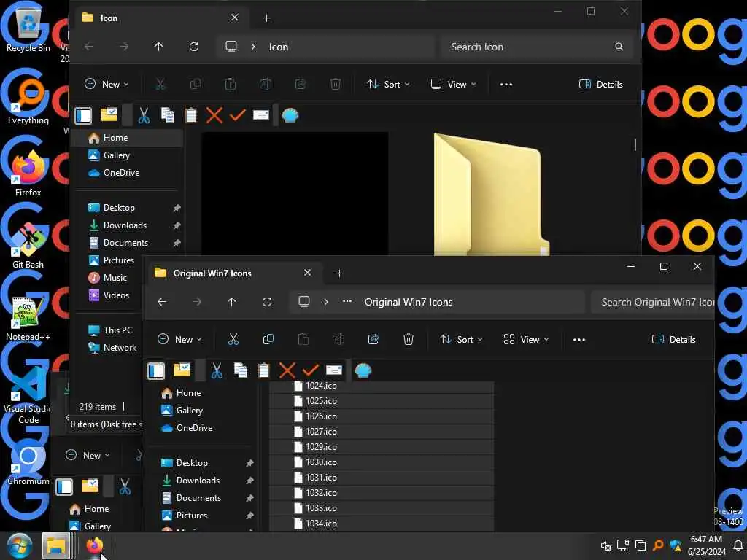Close the Icon tab
Screen dimensions: 747x560
pyautogui.click(x=234, y=17)
